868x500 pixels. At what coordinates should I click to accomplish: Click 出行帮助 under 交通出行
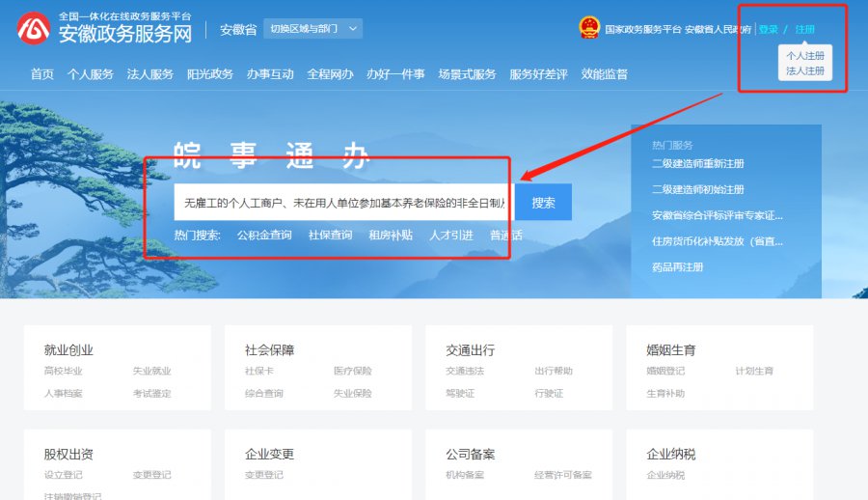tap(554, 371)
